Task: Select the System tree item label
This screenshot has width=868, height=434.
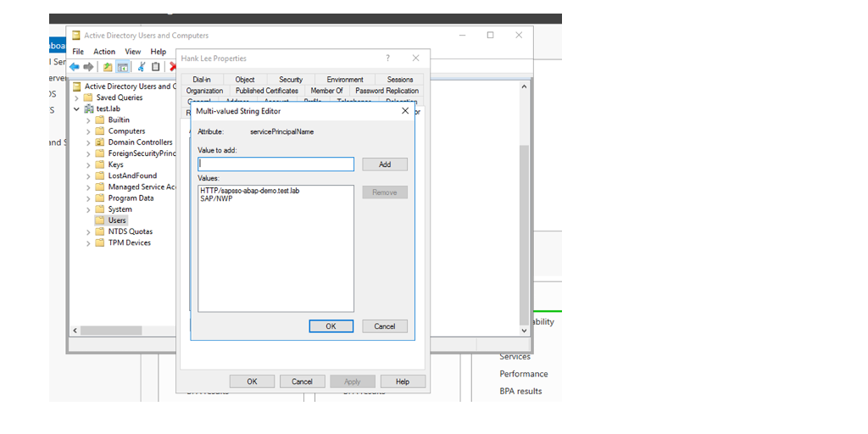Action: 120,209
